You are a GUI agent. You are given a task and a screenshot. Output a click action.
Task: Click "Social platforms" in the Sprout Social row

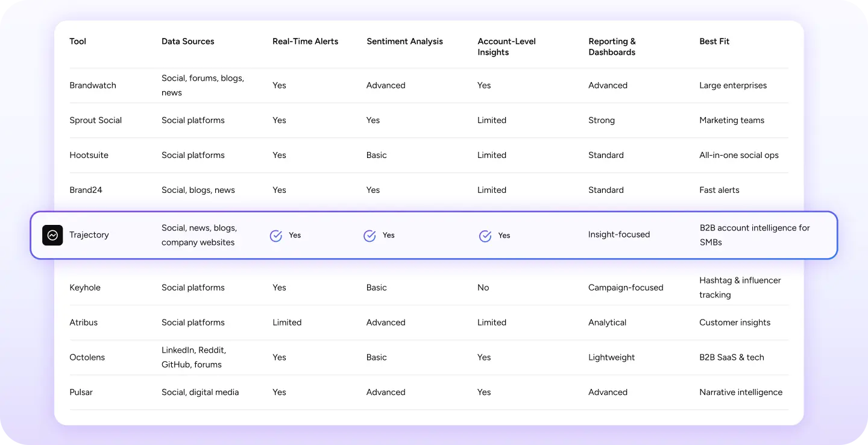coord(193,121)
